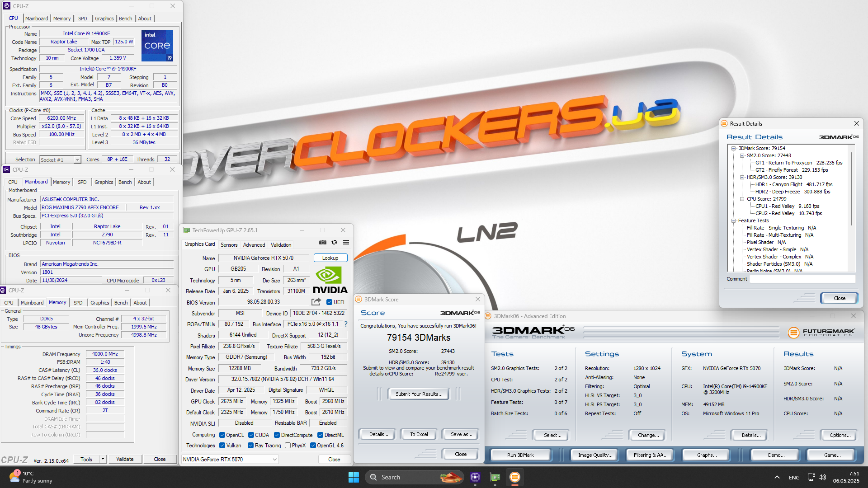
Task: Click the Comment input field in Result Details
Action: [802, 279]
